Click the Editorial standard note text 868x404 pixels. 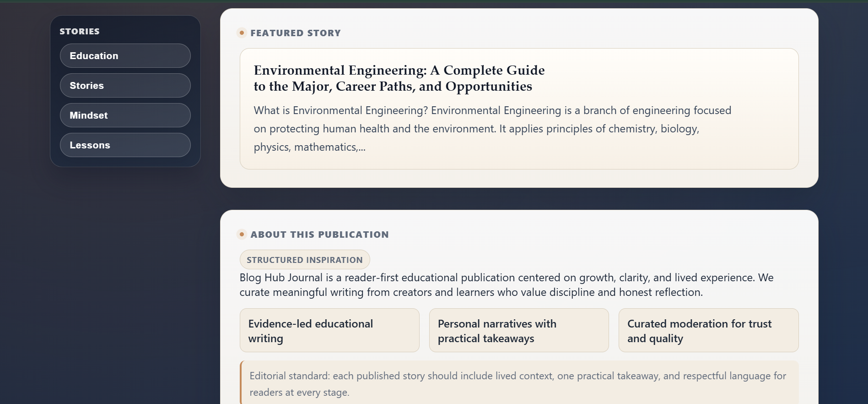coord(518,384)
